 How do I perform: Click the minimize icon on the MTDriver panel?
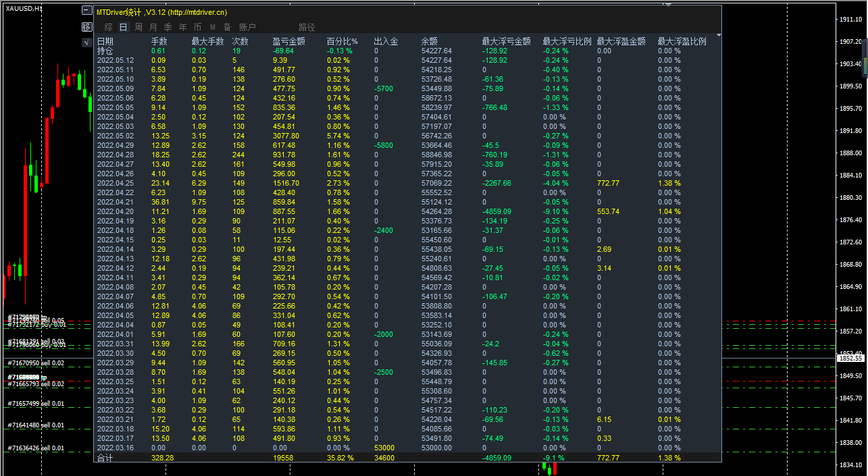[x=86, y=11]
